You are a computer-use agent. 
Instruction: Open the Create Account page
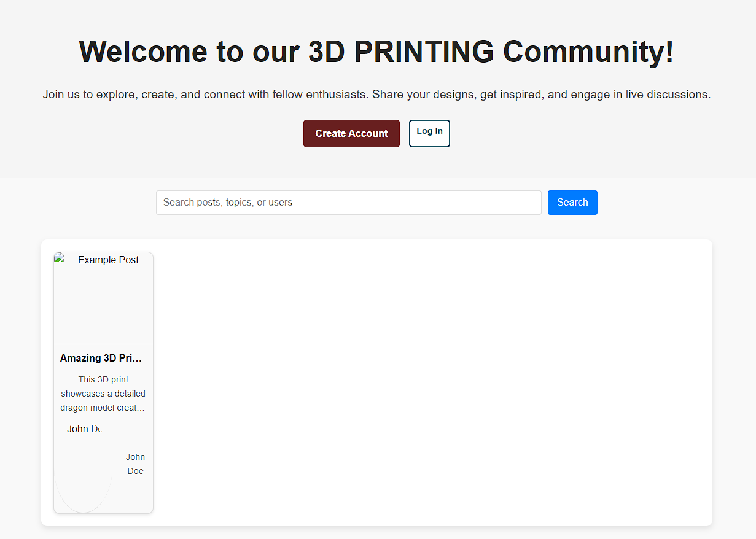tap(351, 133)
